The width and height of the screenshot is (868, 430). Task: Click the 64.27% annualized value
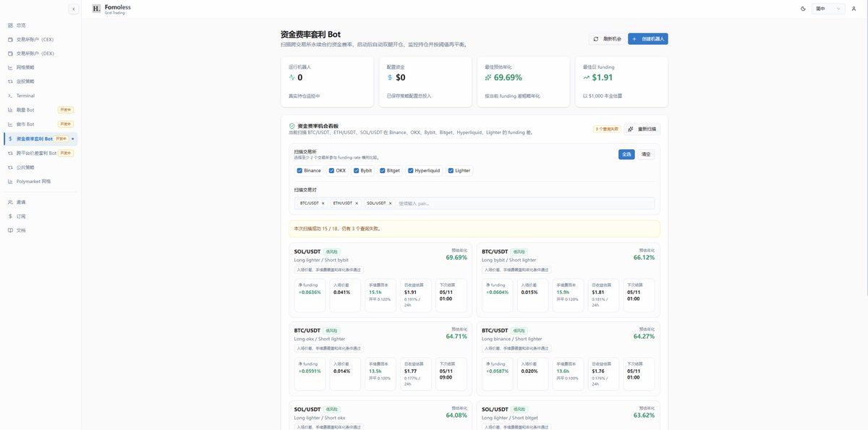[644, 336]
